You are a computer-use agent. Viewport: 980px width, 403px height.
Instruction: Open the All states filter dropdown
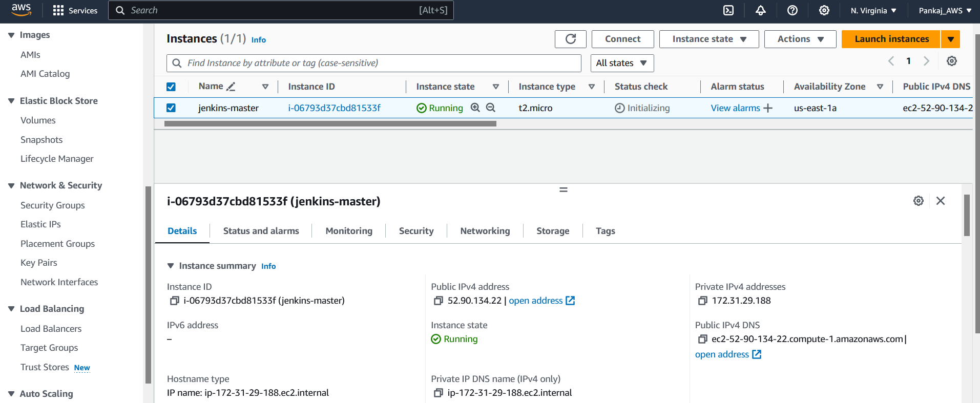click(622, 63)
